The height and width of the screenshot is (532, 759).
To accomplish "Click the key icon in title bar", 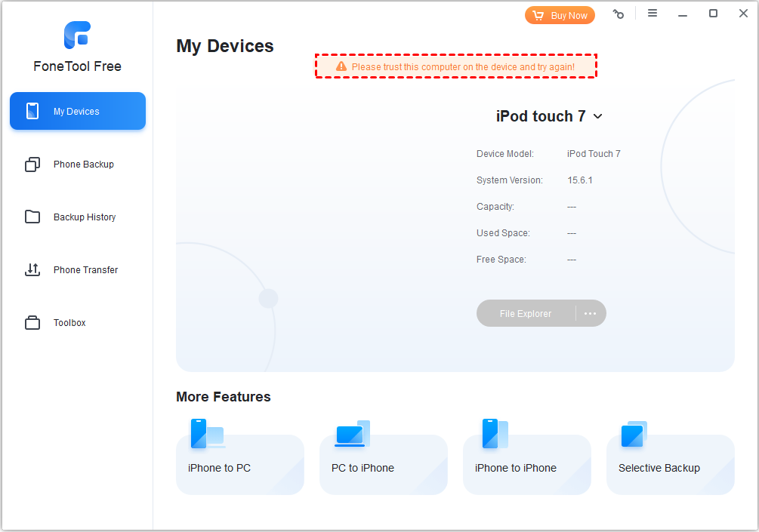I will (619, 14).
